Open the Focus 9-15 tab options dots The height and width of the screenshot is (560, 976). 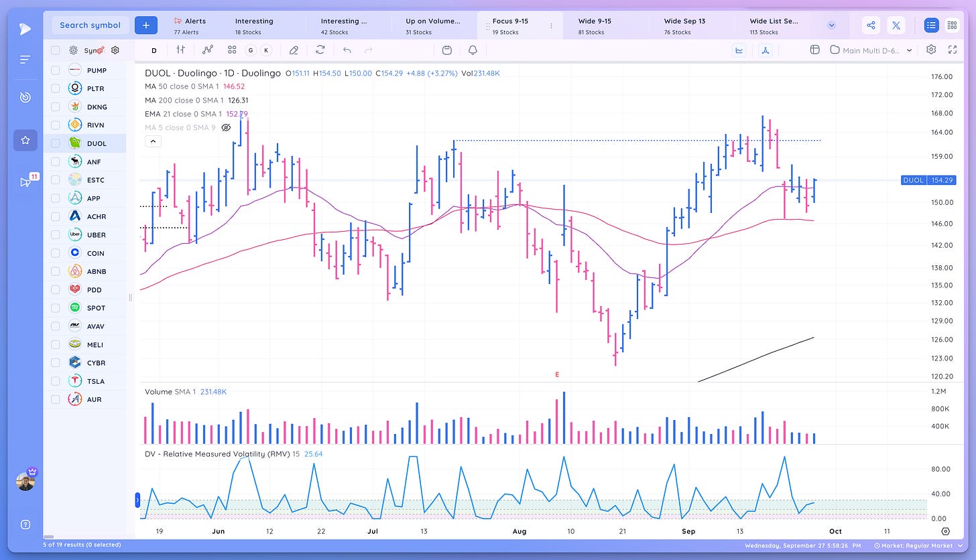(x=552, y=26)
